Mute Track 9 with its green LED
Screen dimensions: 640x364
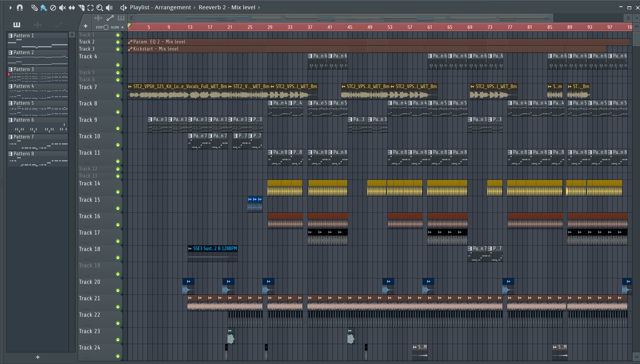(x=118, y=129)
